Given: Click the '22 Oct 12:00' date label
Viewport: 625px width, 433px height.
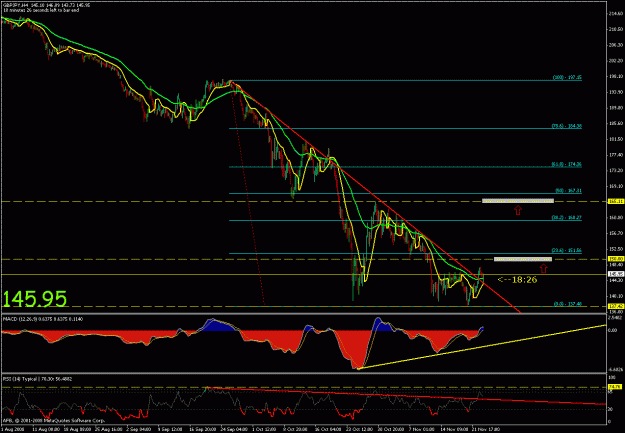Looking at the screenshot, I should click(x=358, y=429).
